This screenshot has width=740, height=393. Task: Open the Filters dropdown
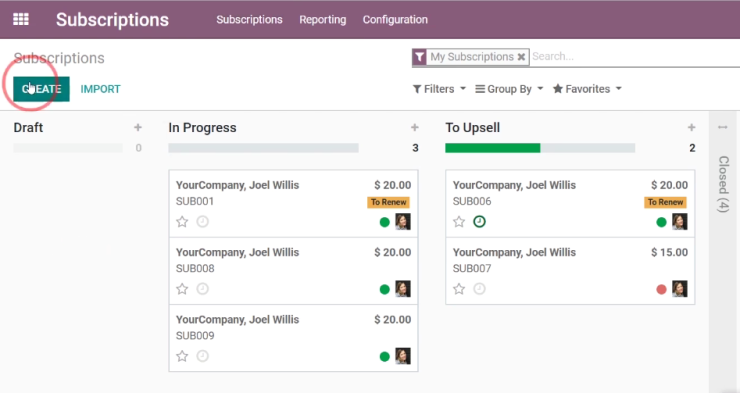439,89
